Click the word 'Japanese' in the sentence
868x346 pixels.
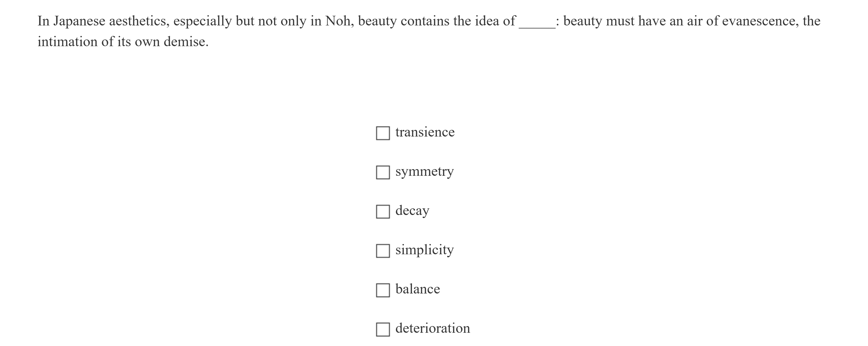point(79,21)
